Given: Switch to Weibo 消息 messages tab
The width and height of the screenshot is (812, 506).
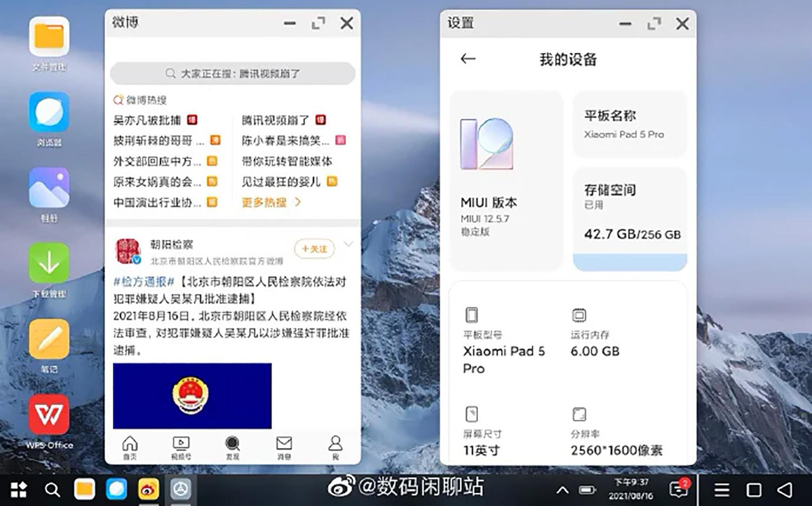Looking at the screenshot, I should tap(284, 446).
